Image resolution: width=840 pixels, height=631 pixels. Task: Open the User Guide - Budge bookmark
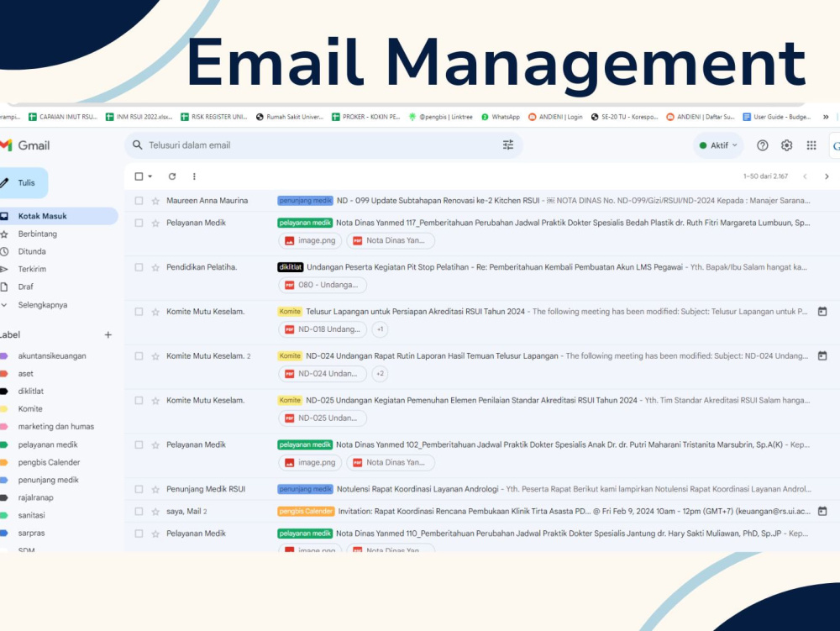[x=777, y=117]
